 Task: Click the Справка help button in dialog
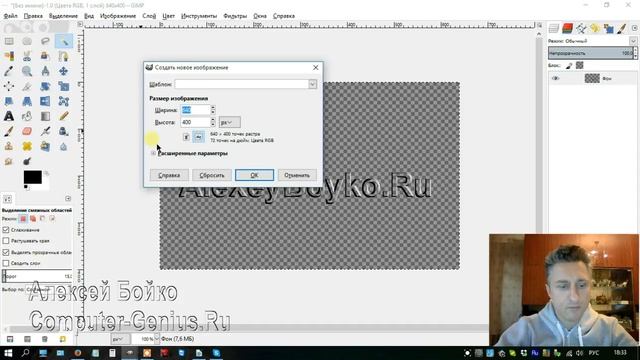coord(169,175)
